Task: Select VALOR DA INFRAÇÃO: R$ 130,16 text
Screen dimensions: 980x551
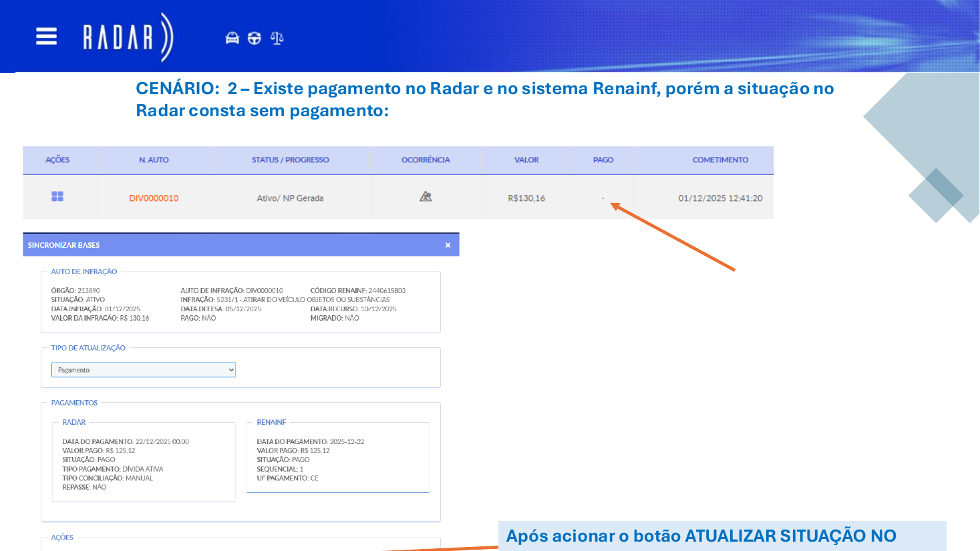Action: 100,319
